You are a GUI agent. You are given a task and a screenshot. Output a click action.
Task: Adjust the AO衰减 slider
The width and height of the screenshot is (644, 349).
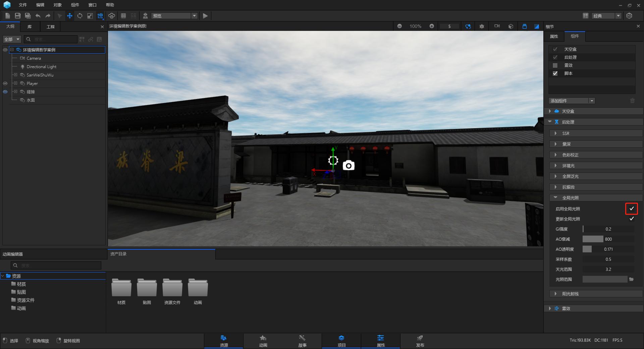[x=608, y=239]
